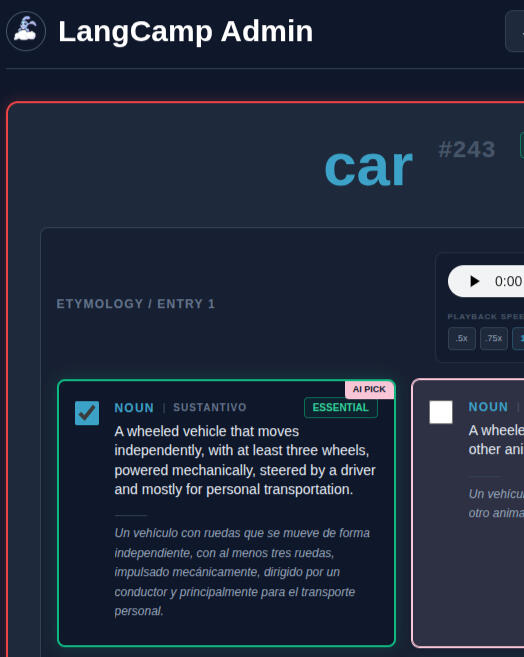Select the English wheeled vehicle definition text
Screen dimensions: 524x657
pyautogui.click(x=245, y=460)
